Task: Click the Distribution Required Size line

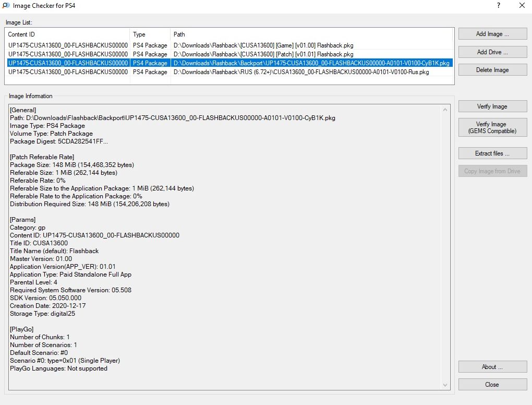Action: pyautogui.click(x=90, y=204)
